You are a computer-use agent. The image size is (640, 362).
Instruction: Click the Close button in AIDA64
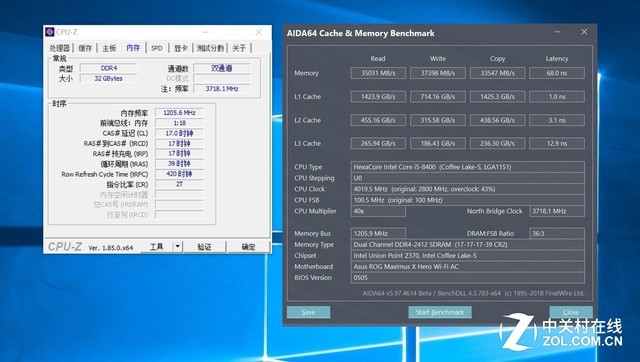pyautogui.click(x=571, y=312)
